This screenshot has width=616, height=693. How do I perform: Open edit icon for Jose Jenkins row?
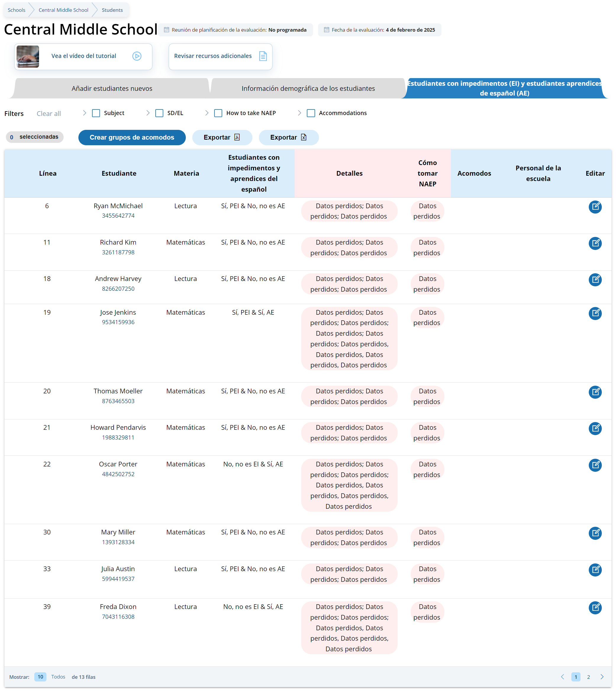click(595, 313)
